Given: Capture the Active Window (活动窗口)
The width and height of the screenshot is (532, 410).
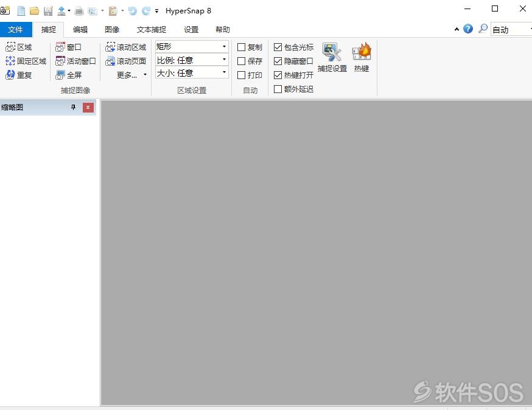Looking at the screenshot, I should (x=75, y=61).
